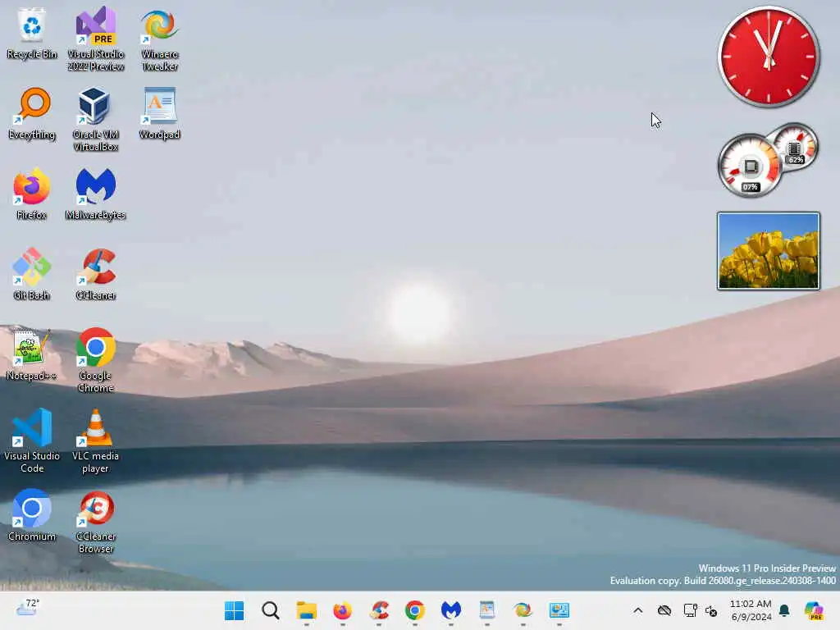Image resolution: width=840 pixels, height=630 pixels.
Task: Click the red analog clock gadget
Action: 768,57
